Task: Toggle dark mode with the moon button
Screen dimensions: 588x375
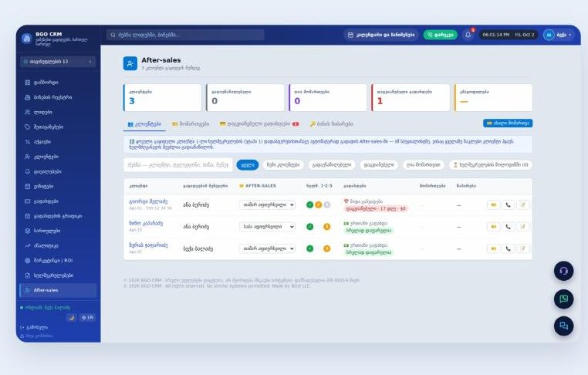Action: tap(71, 318)
